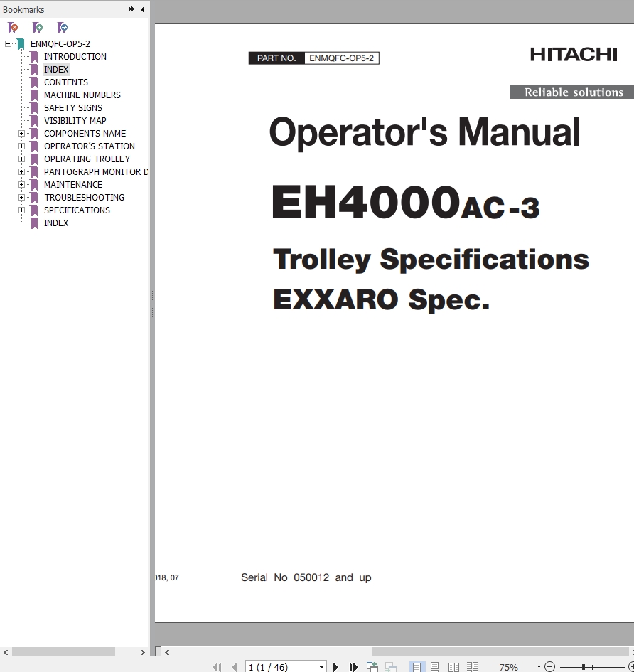Click the 'Serial No 050012 and up' text
The image size is (634, 672).
[306, 577]
